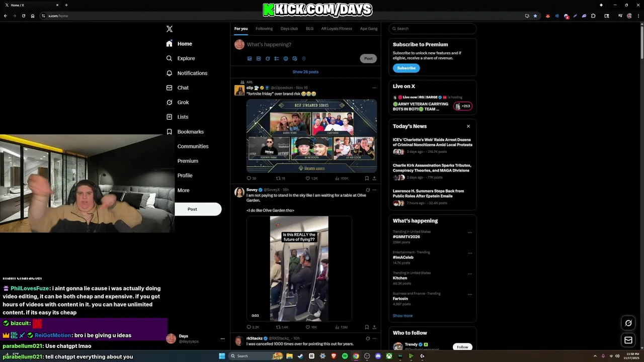Bookmark this page with the star icon
Image resolution: width=644 pixels, height=362 pixels.
coord(535,16)
